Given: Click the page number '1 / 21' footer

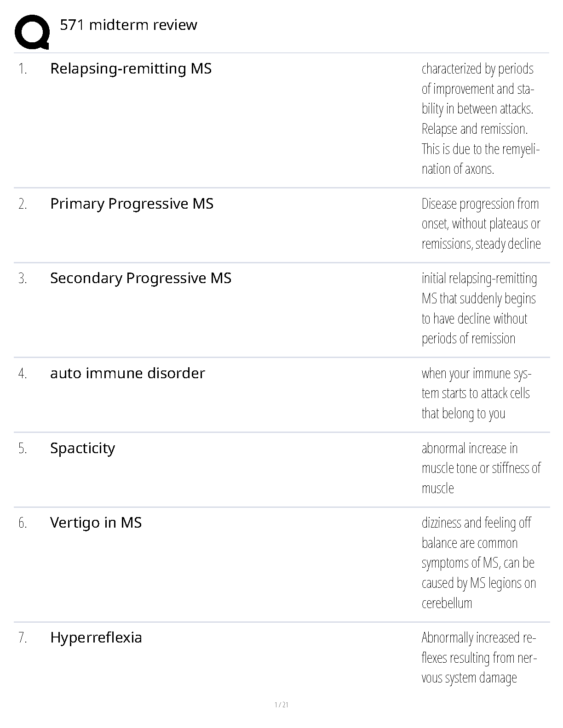Looking at the screenshot, I should pos(281,705).
